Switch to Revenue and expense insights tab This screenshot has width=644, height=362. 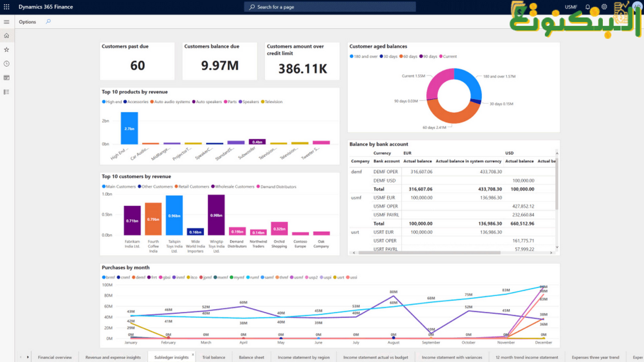(113, 357)
